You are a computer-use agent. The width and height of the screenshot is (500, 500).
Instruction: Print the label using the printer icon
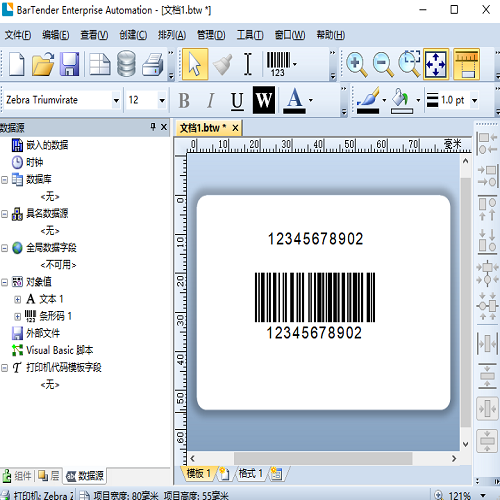click(x=153, y=64)
